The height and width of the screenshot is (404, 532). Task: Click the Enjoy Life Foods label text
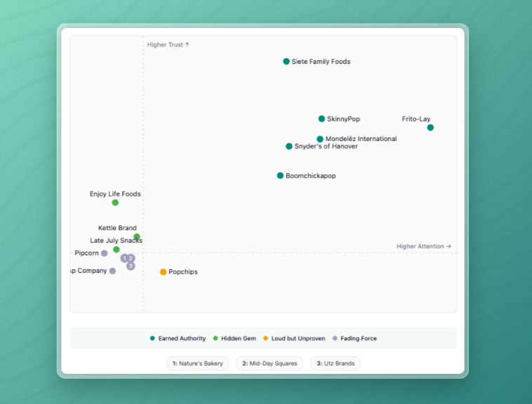click(115, 194)
